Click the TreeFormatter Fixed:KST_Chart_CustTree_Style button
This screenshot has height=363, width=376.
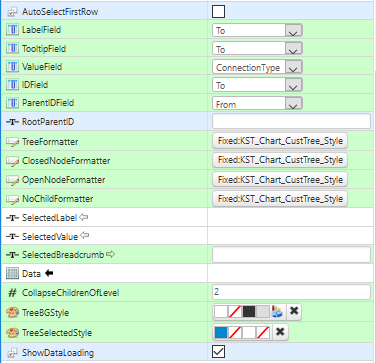(280, 141)
